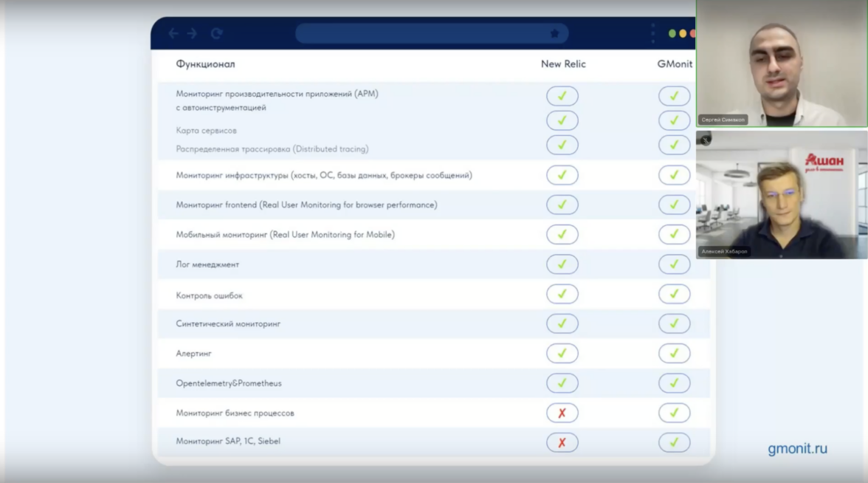This screenshot has height=483, width=868.
Task: Click the muted mic icon on lower video
Action: (x=705, y=139)
